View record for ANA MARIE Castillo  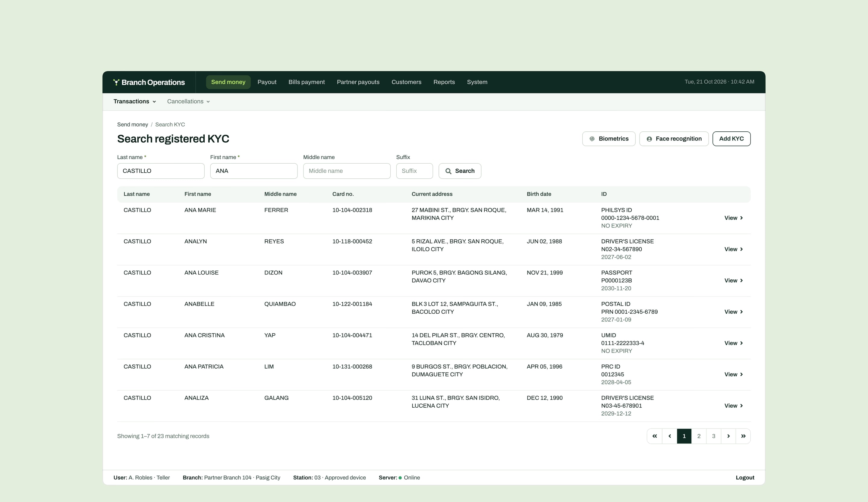tap(733, 218)
